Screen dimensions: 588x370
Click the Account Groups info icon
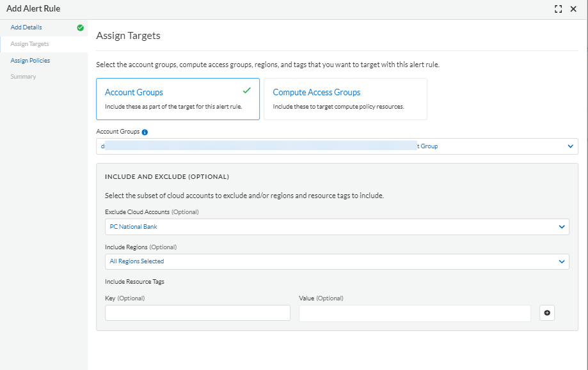click(145, 132)
